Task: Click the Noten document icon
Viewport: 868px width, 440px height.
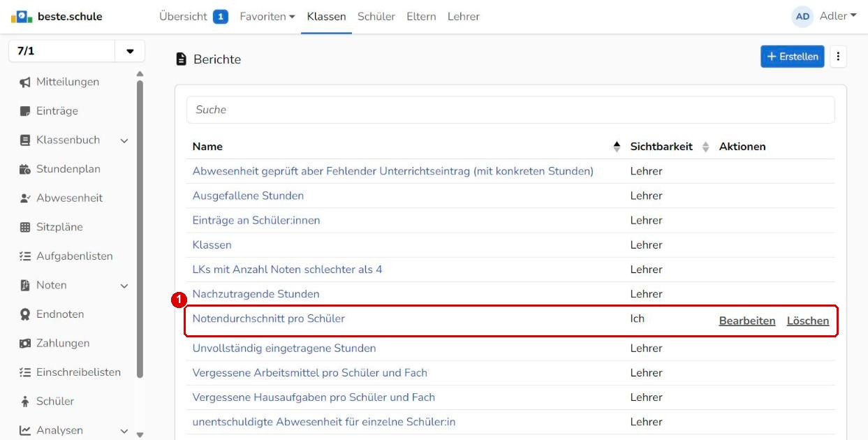Action: tap(25, 285)
